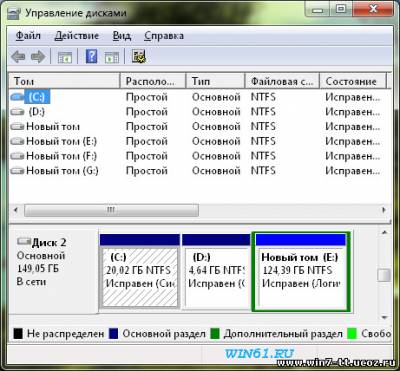This screenshot has width=400, height=371.
Task: Sort by the Состояние column header
Action: pos(353,81)
